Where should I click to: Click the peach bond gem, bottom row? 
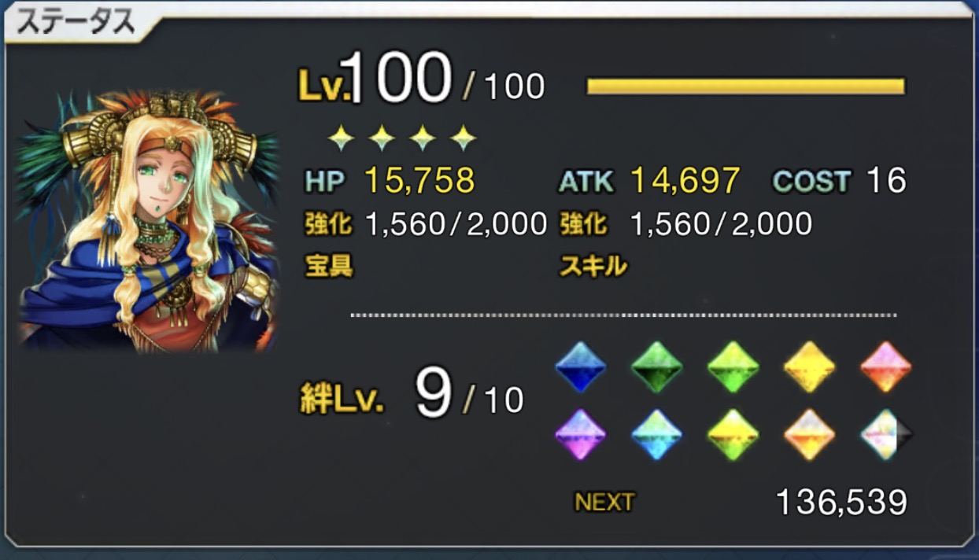tap(809, 434)
